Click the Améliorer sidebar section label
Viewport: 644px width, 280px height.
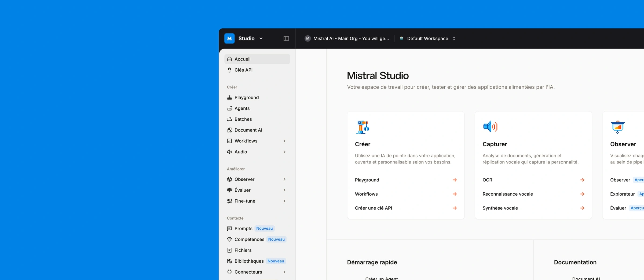pyautogui.click(x=236, y=169)
